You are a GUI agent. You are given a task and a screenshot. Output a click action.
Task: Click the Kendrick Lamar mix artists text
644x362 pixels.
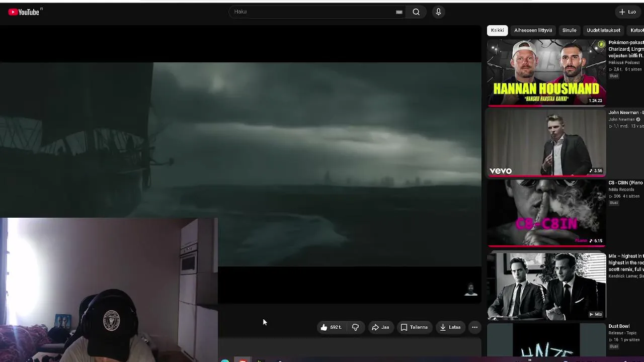point(626,276)
